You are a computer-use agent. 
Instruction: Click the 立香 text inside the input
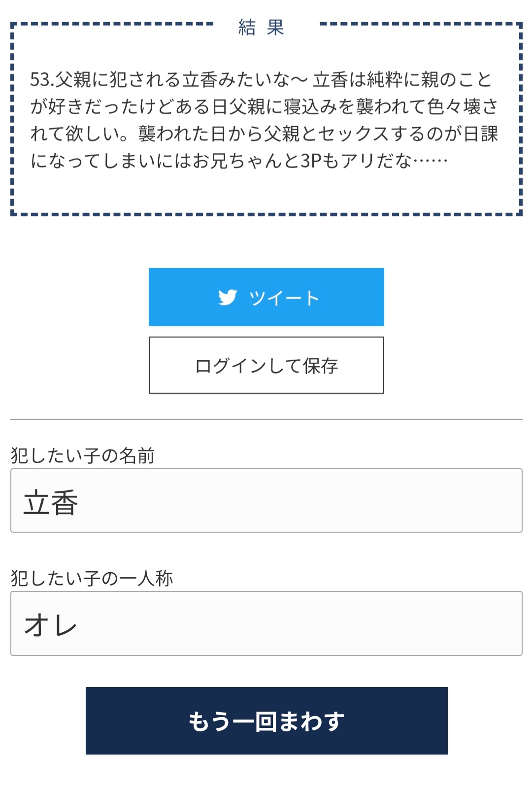[x=51, y=503]
